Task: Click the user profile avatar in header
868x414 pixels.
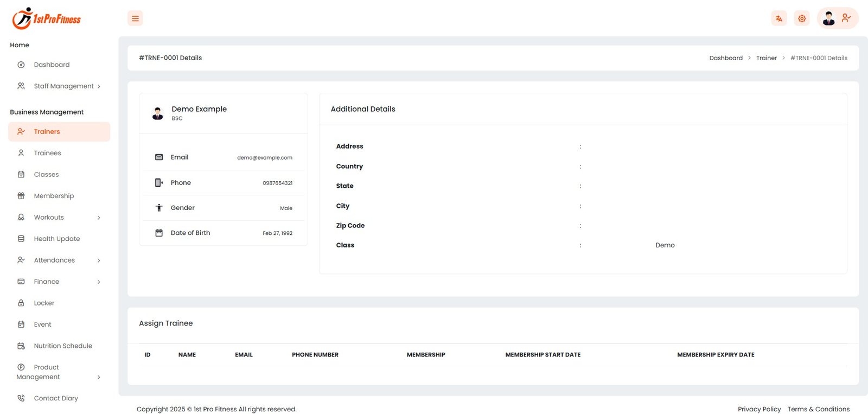Action: click(x=828, y=18)
